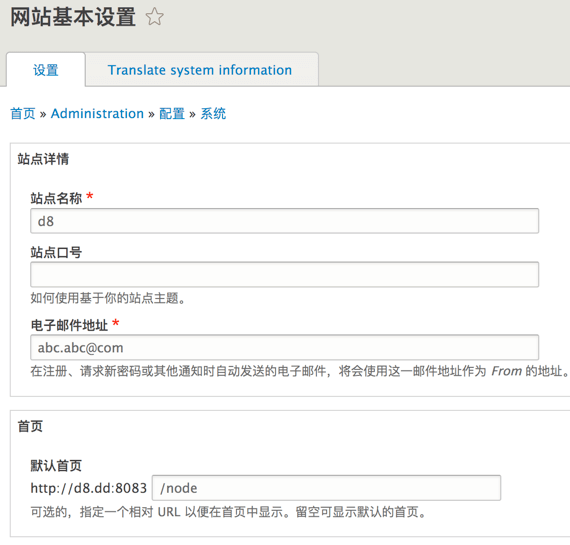Viewport: 570px width, 545px height.
Task: Click the email description mentioning From 的地址
Action: coord(300,371)
